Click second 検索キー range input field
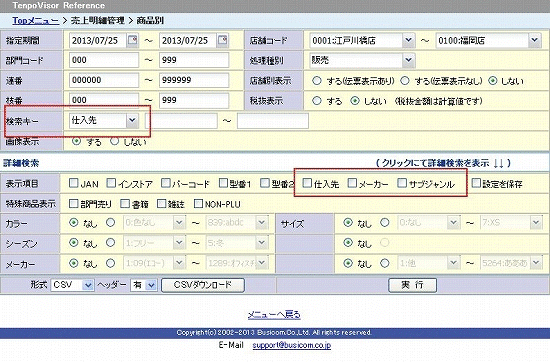This screenshot has height=363, width=550. tap(273, 121)
